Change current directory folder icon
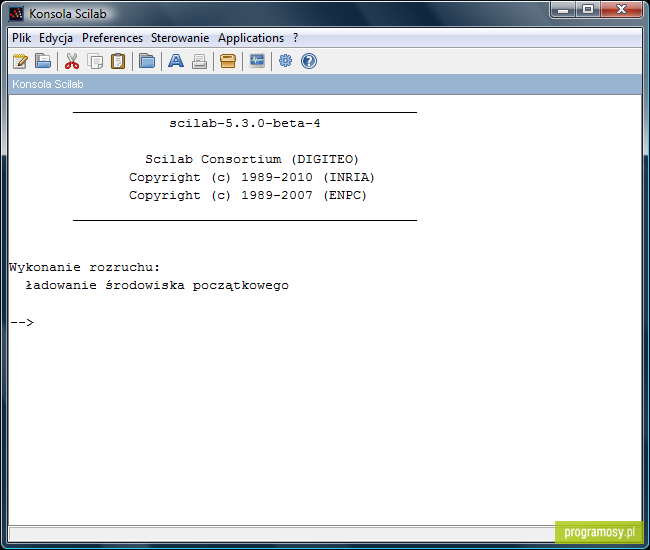This screenshot has width=650, height=550. point(147,61)
